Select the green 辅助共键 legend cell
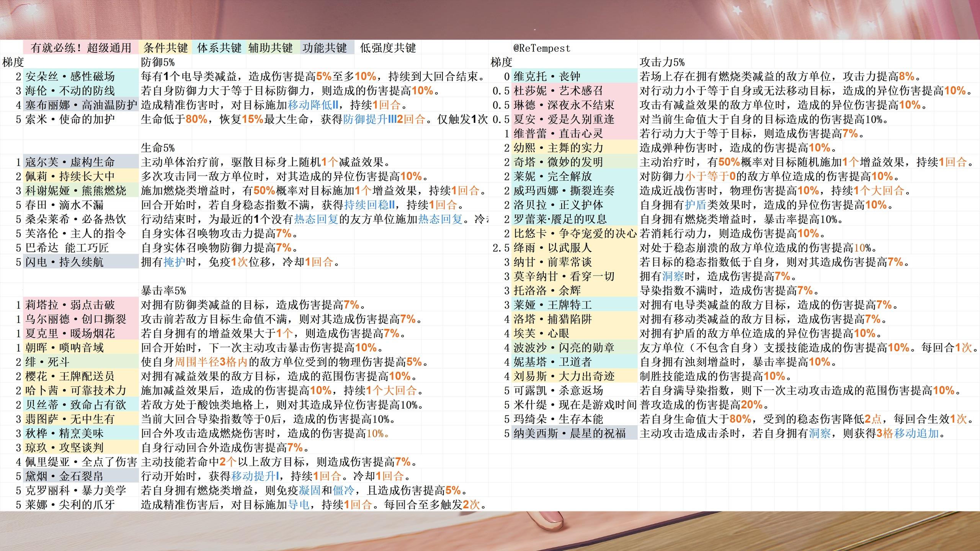 tap(270, 48)
